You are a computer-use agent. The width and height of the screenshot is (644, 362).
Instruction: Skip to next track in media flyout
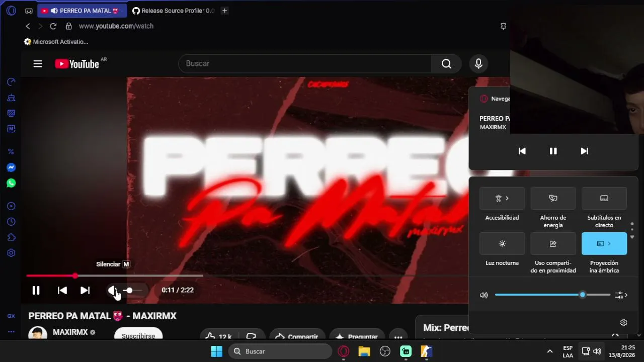pos(584,151)
